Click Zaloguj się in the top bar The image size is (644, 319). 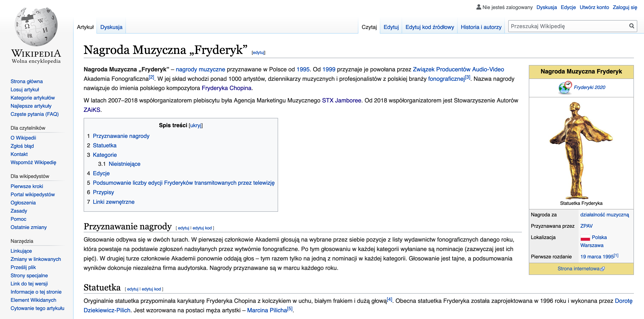pos(625,7)
